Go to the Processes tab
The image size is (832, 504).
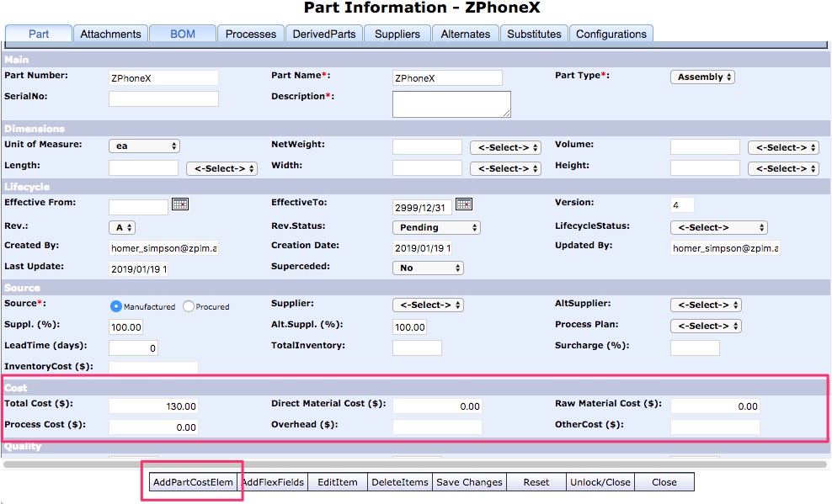coord(251,34)
